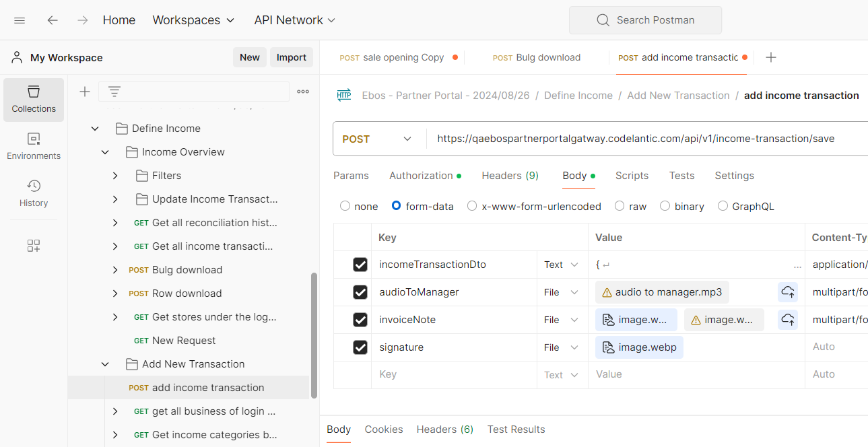Open the Collections sidebar panel

coord(34,100)
